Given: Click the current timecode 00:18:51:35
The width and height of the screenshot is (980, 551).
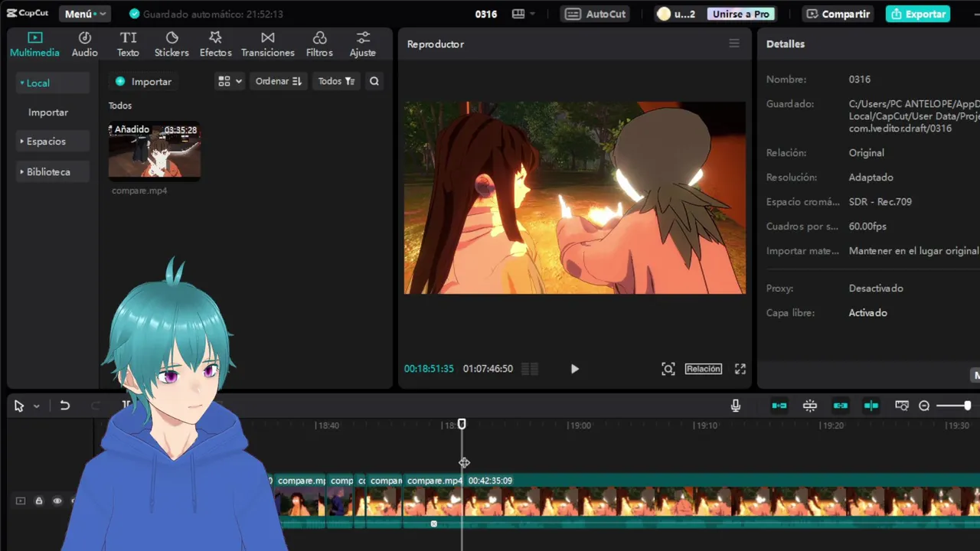Looking at the screenshot, I should point(429,369).
